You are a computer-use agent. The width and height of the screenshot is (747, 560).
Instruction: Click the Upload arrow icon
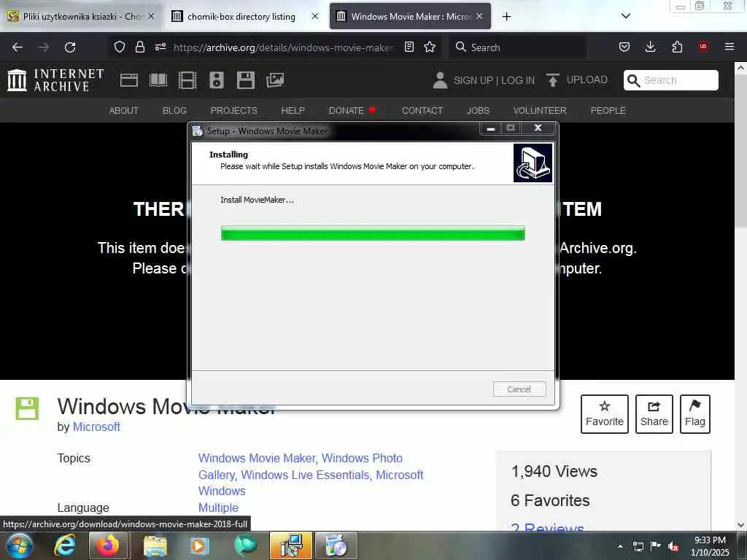coord(553,80)
